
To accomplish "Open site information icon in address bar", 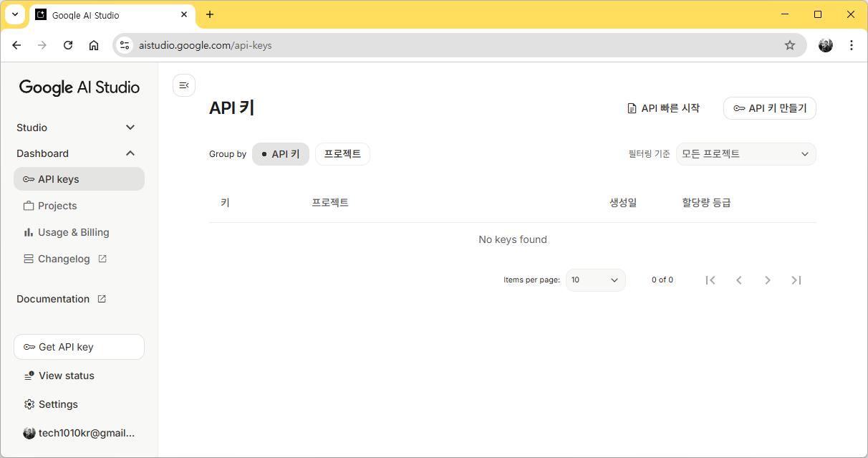I will pyautogui.click(x=125, y=45).
